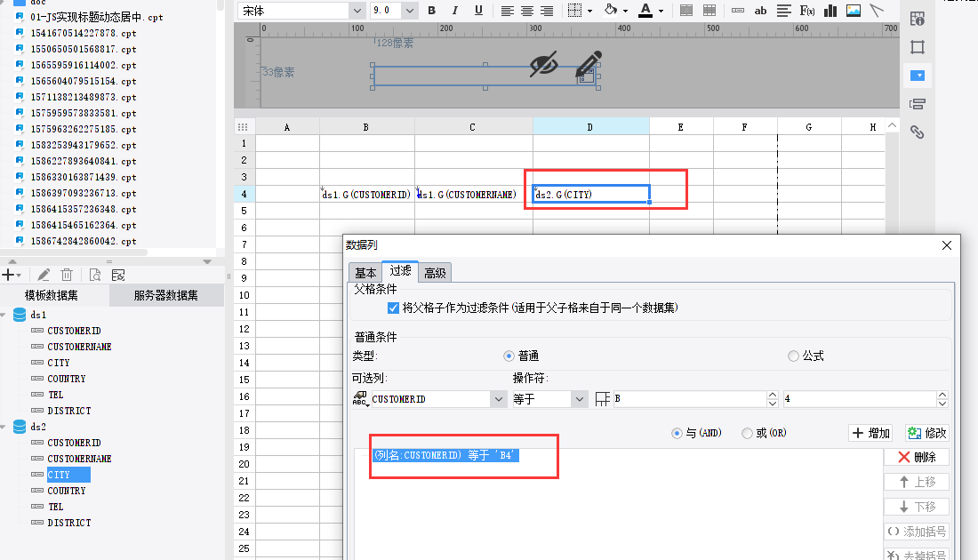This screenshot has width=978, height=560.
Task: Select cell D4 containing ds2.G(CITY)
Action: 590,194
